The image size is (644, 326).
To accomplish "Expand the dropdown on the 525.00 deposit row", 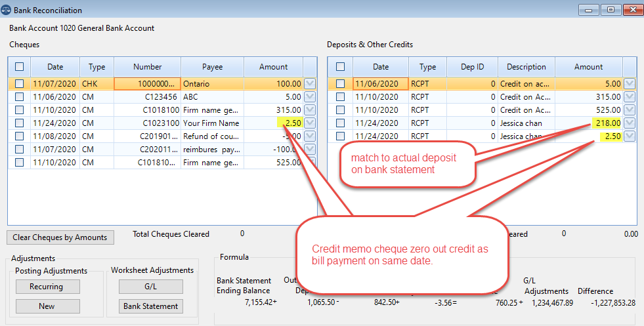I will 629,110.
